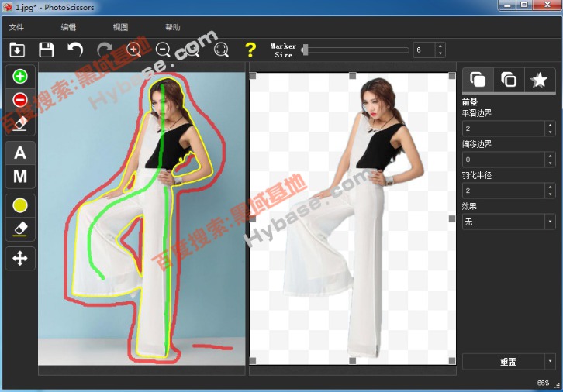Click top-left crop handle in preview
This screenshot has width=563, height=392.
coord(253,76)
